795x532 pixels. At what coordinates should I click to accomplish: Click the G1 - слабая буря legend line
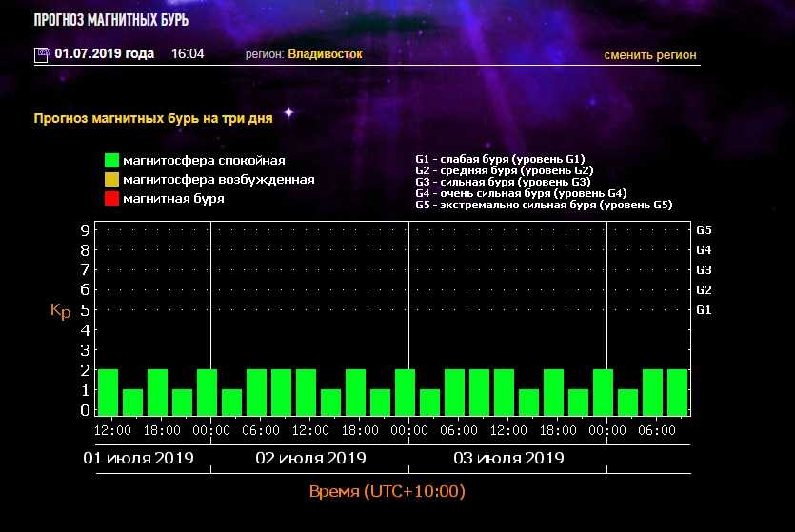pyautogui.click(x=500, y=159)
